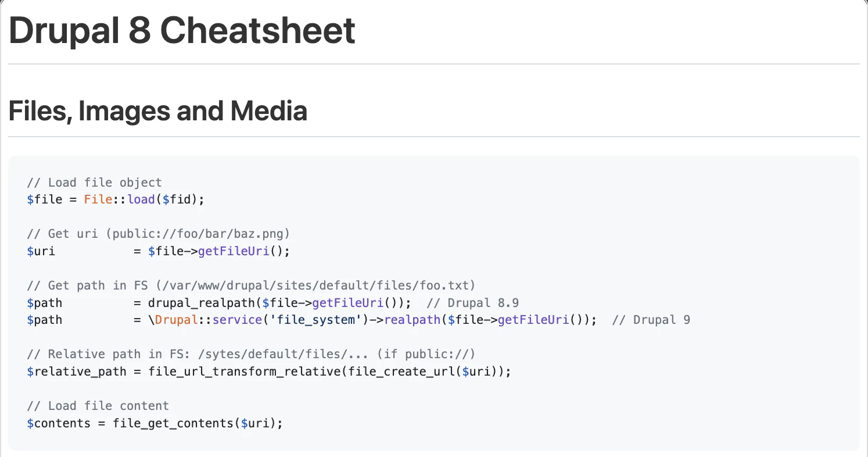Viewport: 868px width, 457px height.
Task: Click the "file_url_transform_relative" function name
Action: [245, 372]
